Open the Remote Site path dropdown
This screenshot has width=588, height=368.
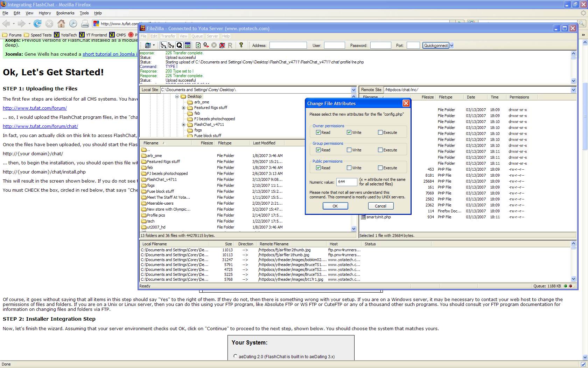coord(573,90)
